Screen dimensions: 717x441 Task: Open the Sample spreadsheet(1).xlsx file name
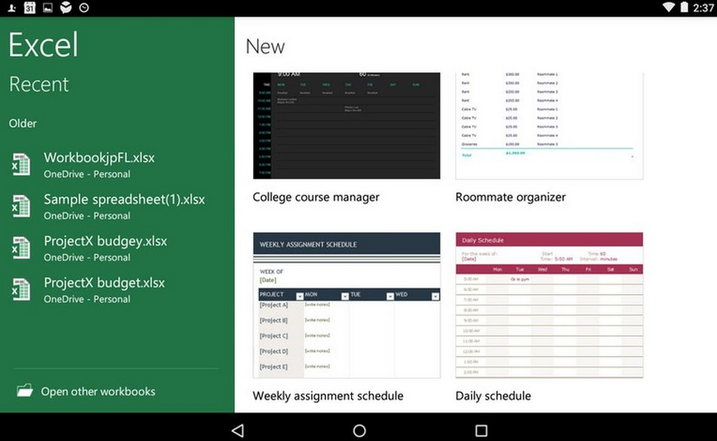coord(124,199)
